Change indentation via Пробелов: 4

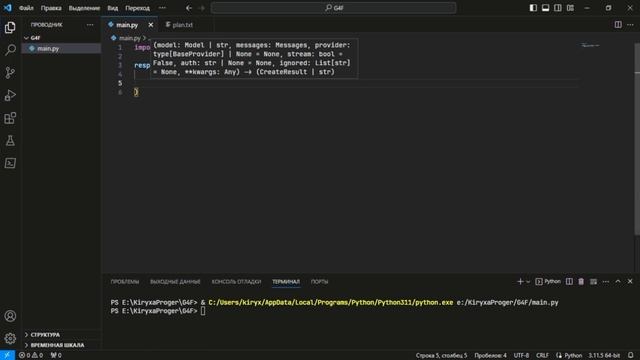click(x=490, y=356)
